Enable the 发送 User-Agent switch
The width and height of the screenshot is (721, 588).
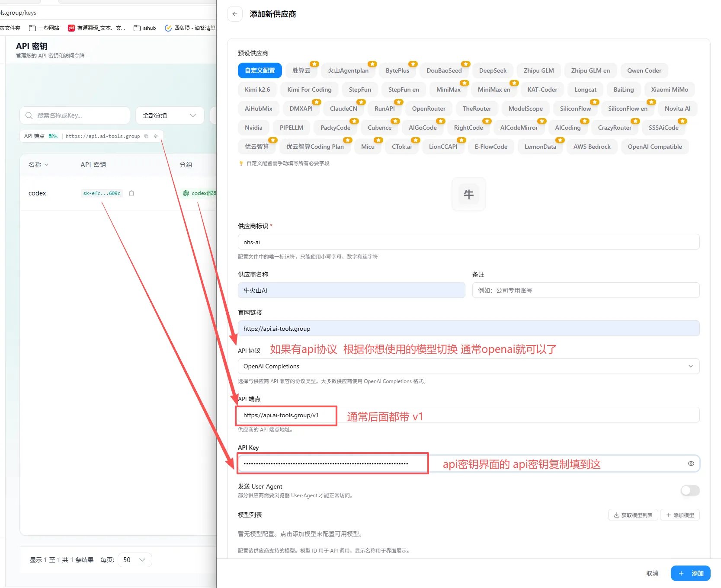690,490
